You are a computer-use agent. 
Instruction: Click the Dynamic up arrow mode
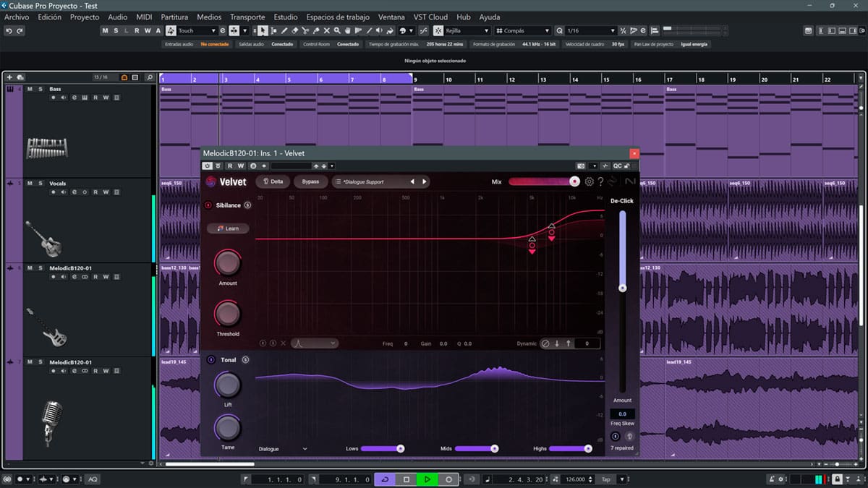coord(569,343)
